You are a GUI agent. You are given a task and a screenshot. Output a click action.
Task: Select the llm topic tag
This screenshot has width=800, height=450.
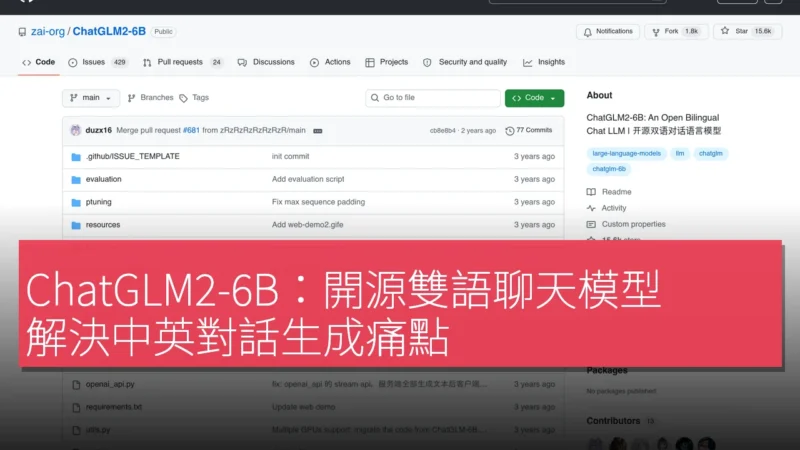click(x=680, y=154)
